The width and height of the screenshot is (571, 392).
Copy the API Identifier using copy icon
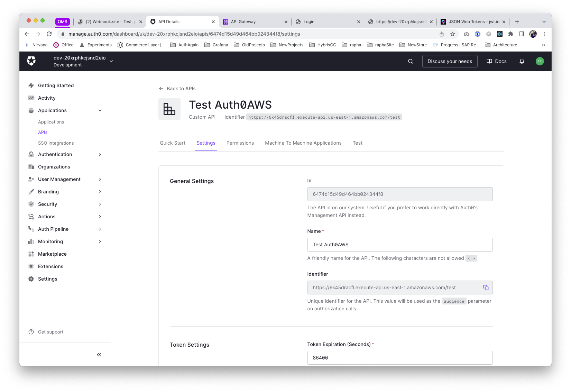[486, 288]
